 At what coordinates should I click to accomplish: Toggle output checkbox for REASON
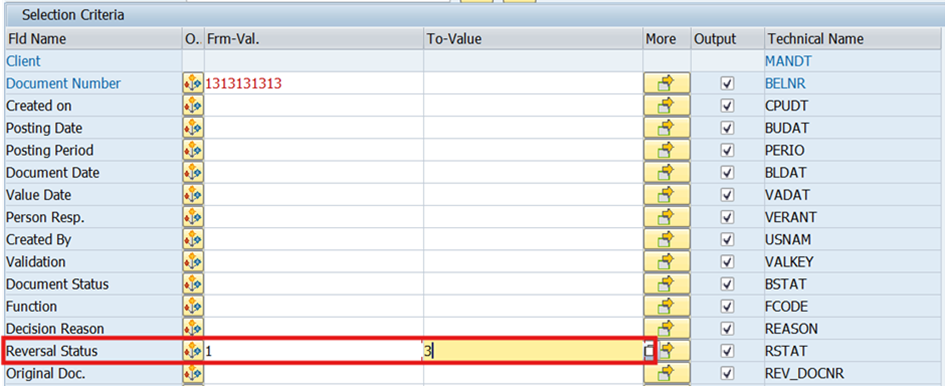click(x=727, y=329)
